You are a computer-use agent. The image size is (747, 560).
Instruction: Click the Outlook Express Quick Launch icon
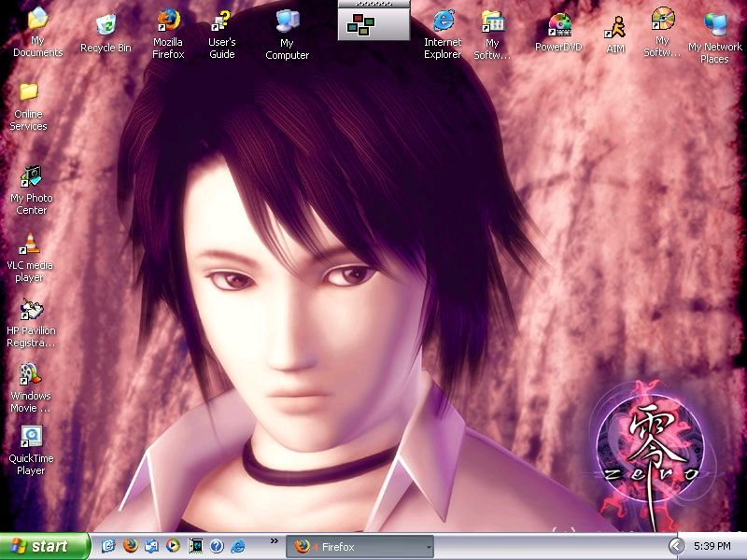point(151,546)
